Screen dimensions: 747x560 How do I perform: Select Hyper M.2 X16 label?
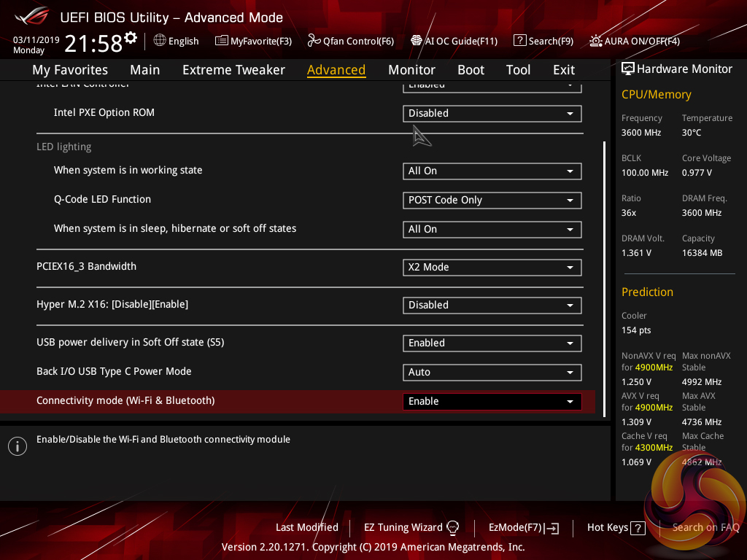112,305
